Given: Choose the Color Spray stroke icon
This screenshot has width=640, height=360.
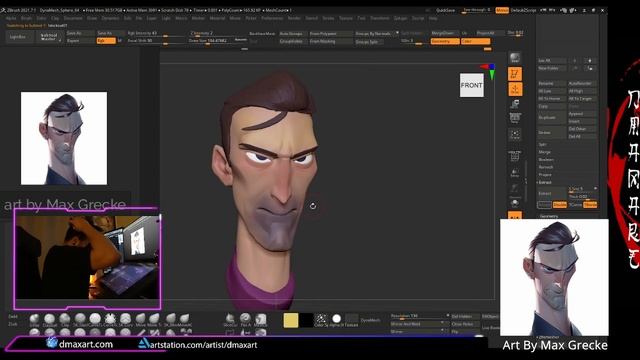Looking at the screenshot, I should (321, 319).
